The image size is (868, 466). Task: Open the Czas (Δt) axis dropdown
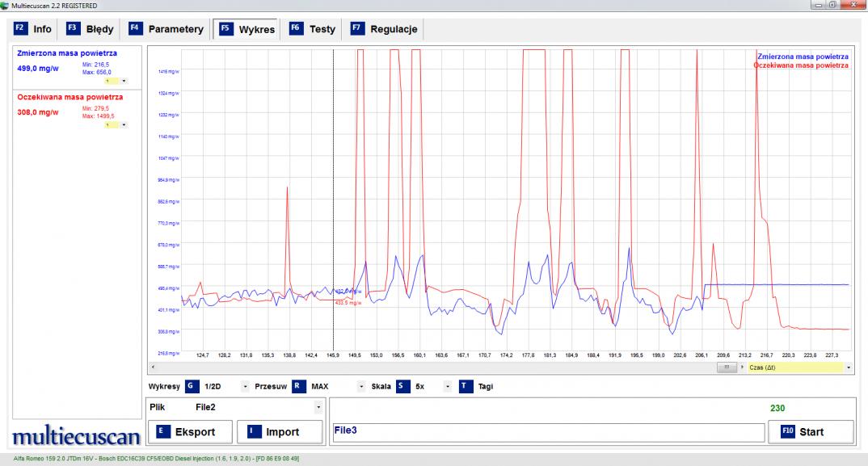(848, 367)
